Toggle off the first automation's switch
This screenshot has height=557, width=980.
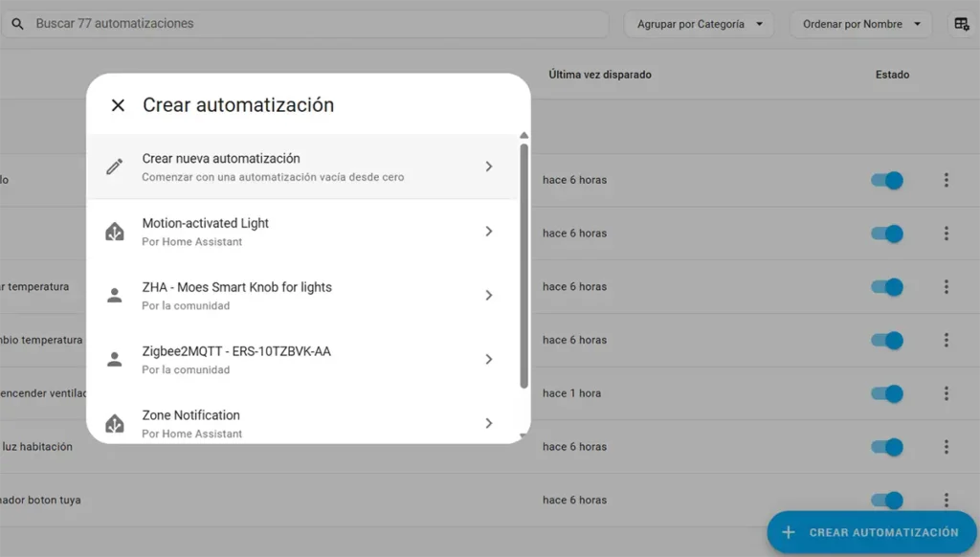click(x=887, y=180)
